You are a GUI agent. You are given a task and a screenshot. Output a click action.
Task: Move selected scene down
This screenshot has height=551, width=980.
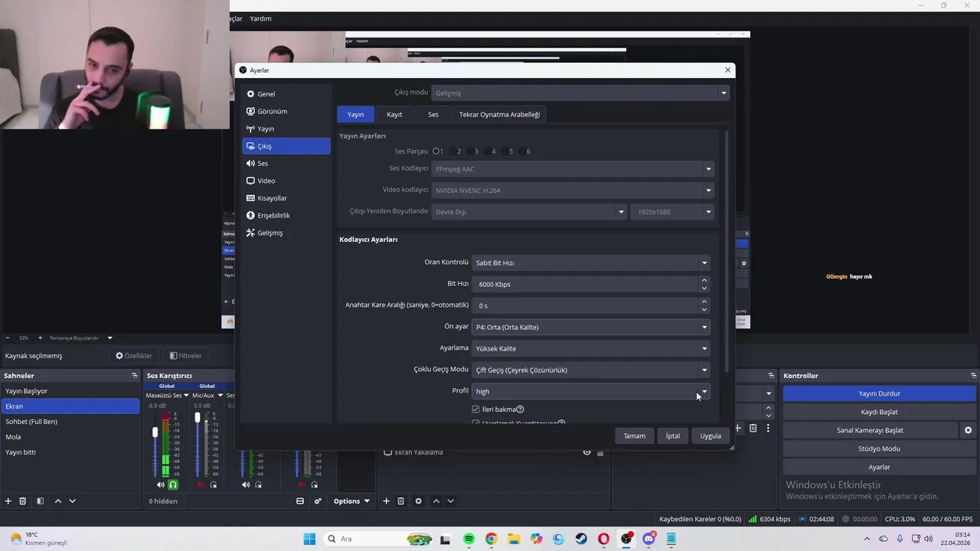(x=72, y=501)
